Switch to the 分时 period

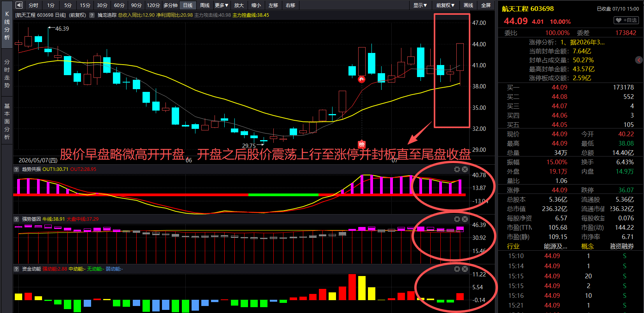click(33, 5)
